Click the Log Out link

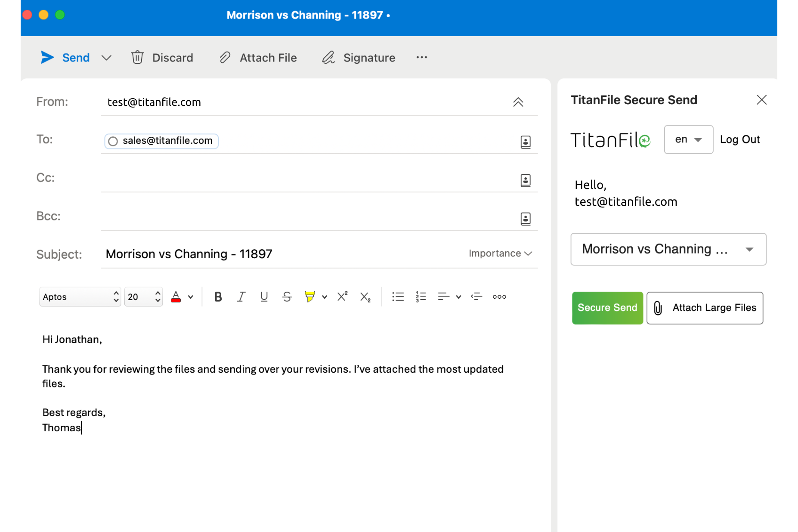[x=740, y=139]
